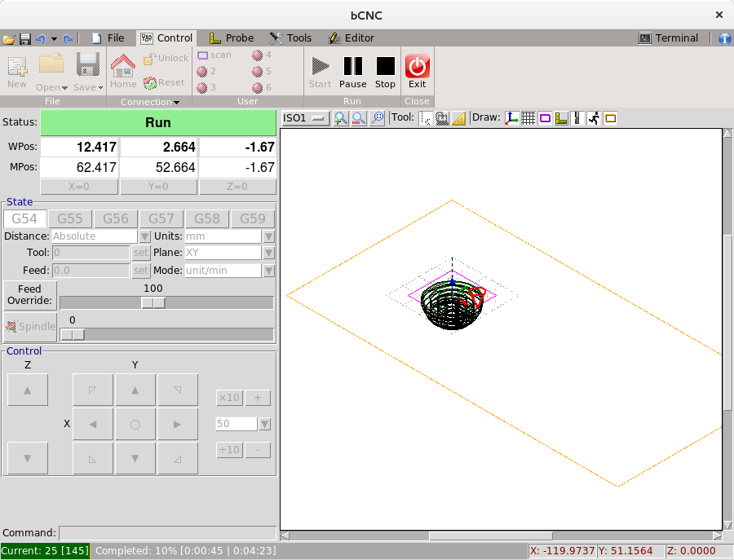Choose the gantry move tool icon

[x=442, y=118]
